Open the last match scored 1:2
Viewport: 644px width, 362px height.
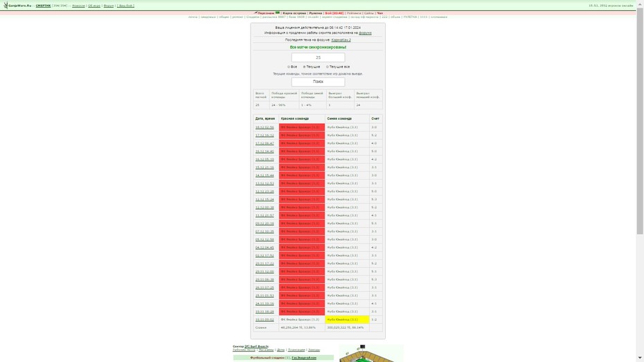pos(265,319)
